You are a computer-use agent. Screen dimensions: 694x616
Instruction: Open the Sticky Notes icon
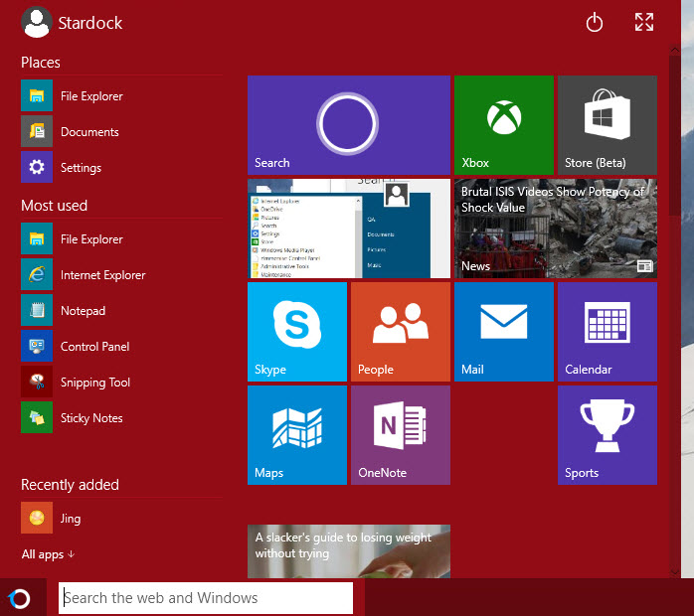click(x=37, y=418)
